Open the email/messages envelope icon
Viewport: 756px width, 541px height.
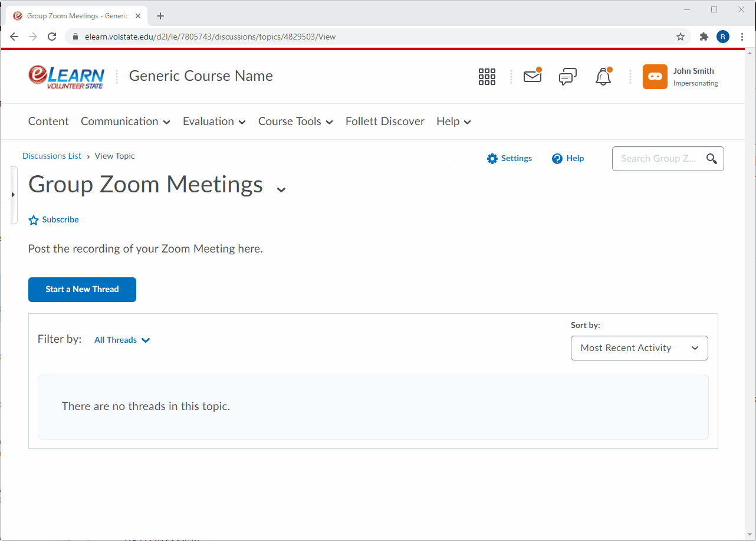pyautogui.click(x=533, y=77)
